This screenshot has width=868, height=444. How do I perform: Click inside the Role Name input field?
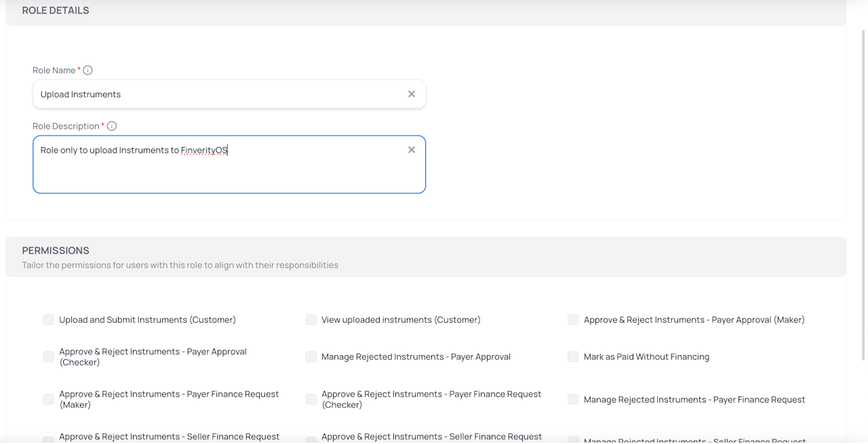(217, 94)
